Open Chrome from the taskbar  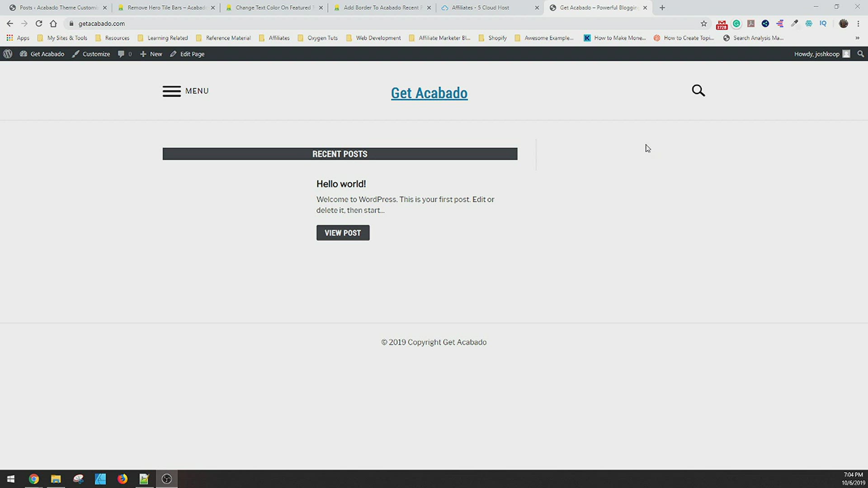pyautogui.click(x=34, y=479)
